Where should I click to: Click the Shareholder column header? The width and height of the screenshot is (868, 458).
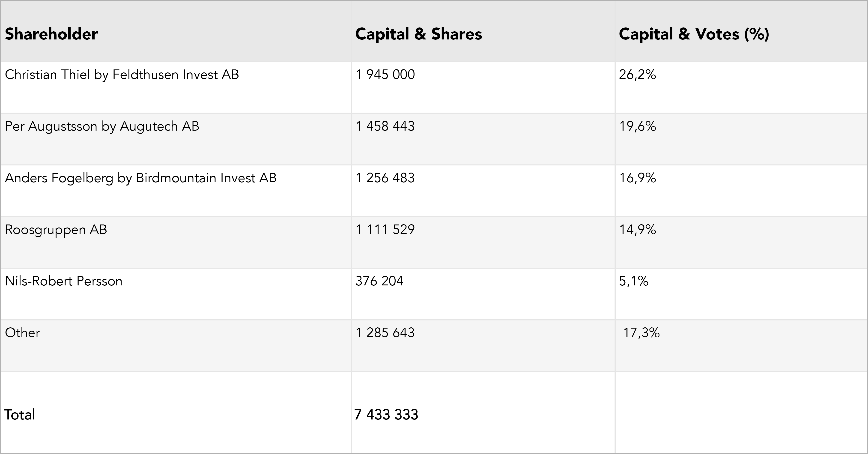pyautogui.click(x=51, y=34)
